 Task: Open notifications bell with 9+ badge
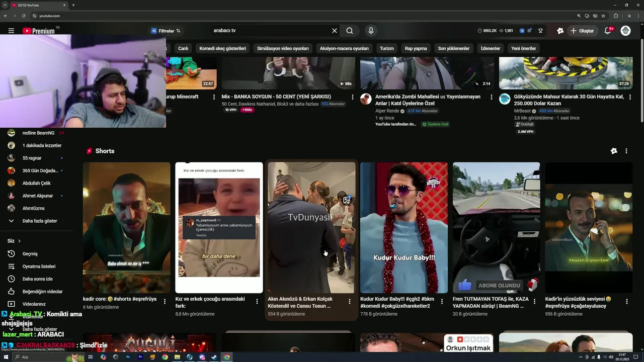(x=608, y=31)
